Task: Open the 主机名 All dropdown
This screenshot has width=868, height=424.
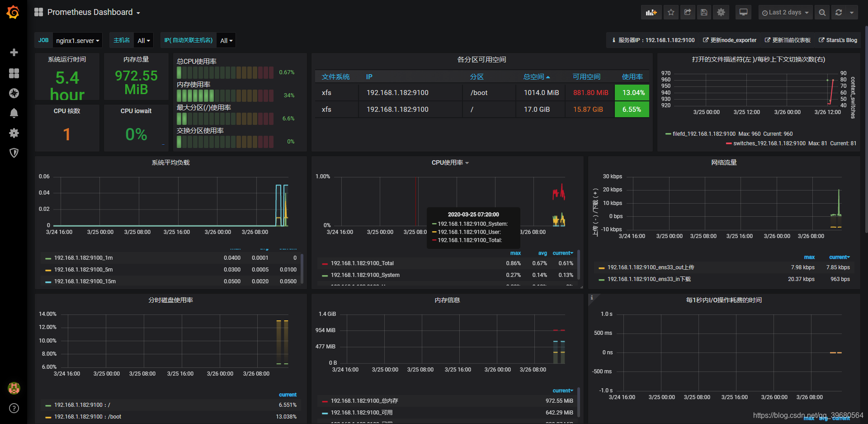Action: pyautogui.click(x=143, y=40)
